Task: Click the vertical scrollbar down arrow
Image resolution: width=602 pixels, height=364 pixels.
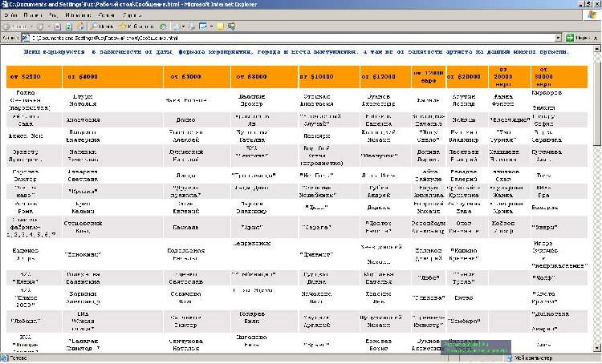Action: 596,348
